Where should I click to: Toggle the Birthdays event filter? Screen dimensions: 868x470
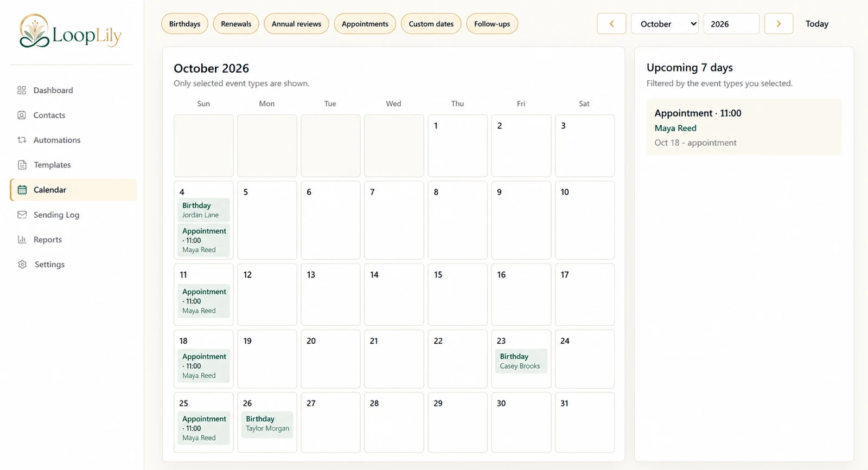[x=184, y=24]
